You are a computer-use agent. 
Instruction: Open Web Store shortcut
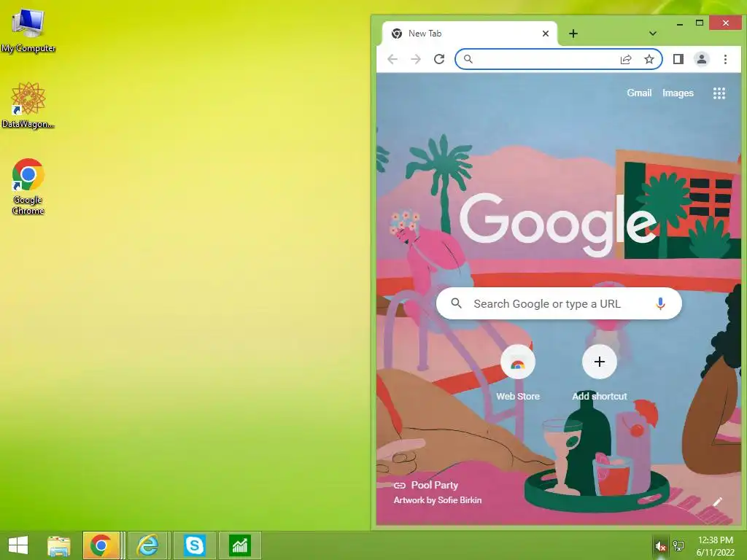(518, 373)
